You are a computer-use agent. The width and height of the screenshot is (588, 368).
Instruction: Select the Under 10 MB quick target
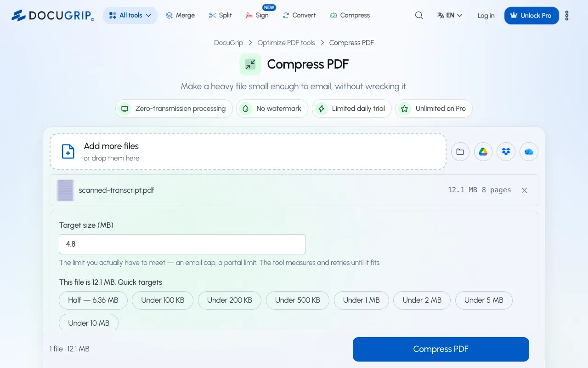pyautogui.click(x=89, y=323)
